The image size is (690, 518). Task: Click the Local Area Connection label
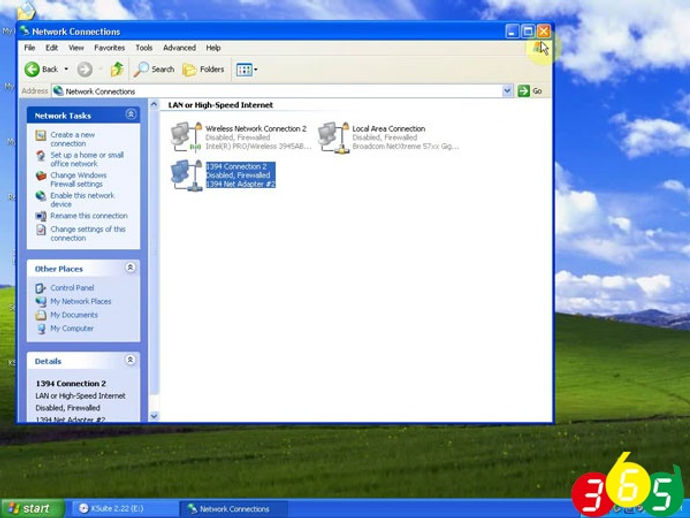pyautogui.click(x=389, y=129)
